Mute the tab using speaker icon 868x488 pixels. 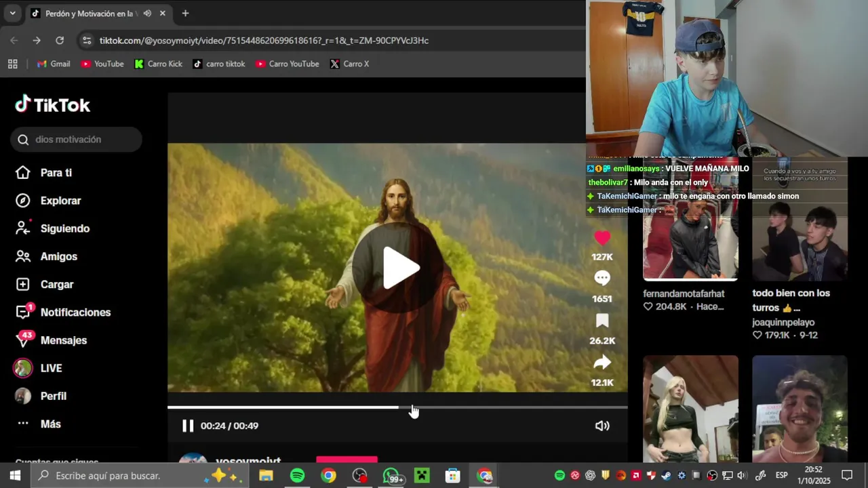coord(147,14)
